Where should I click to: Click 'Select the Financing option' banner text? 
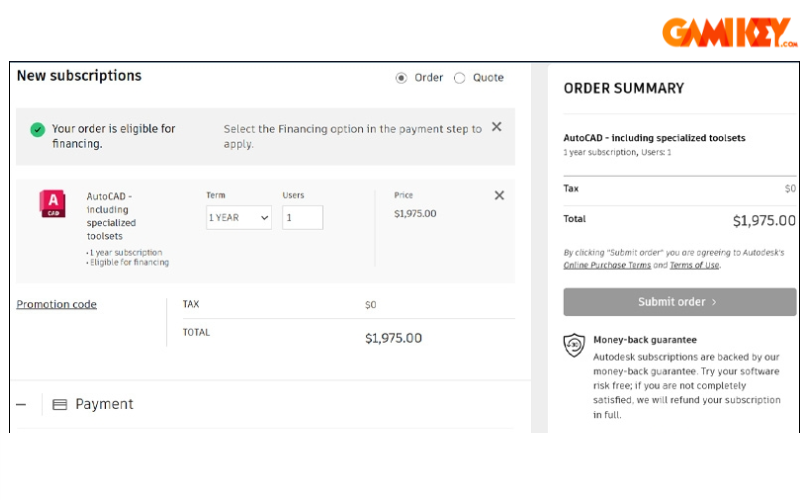[352, 136]
